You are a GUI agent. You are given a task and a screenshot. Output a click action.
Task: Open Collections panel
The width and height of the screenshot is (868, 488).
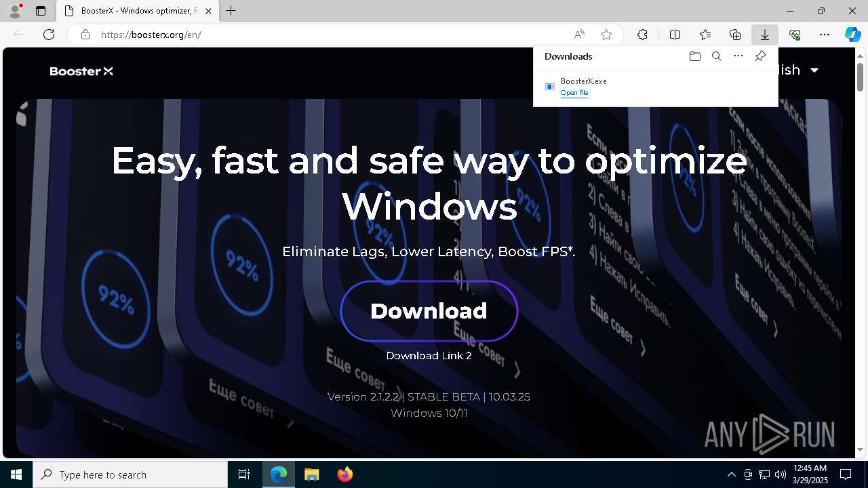click(735, 35)
